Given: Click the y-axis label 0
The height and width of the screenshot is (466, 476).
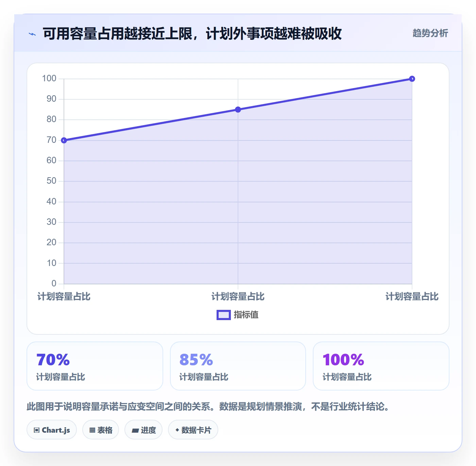Looking at the screenshot, I should pyautogui.click(x=54, y=284).
